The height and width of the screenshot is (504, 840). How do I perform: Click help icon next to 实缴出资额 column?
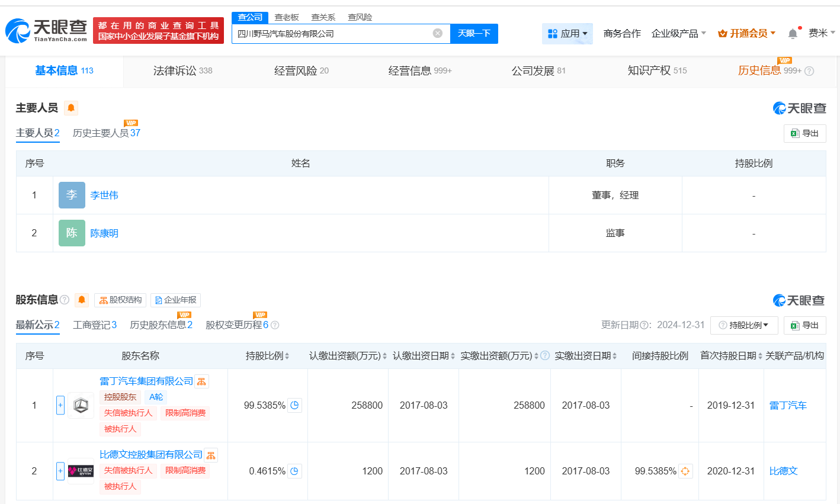(545, 355)
